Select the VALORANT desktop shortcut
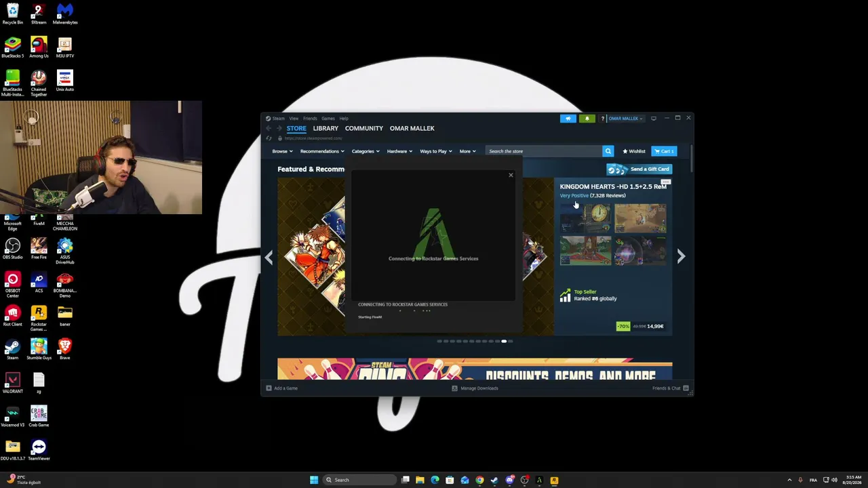868x488 pixels. pyautogui.click(x=12, y=383)
